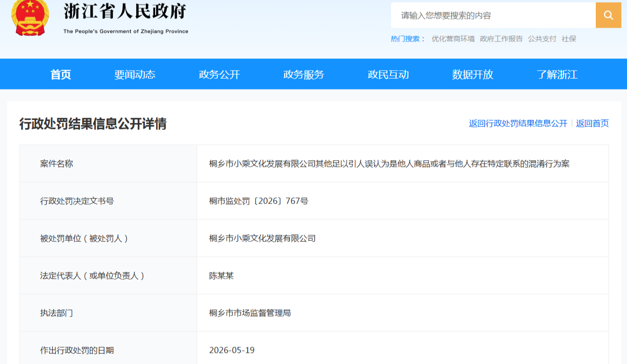Click hot search 政府工作报告

(501, 39)
